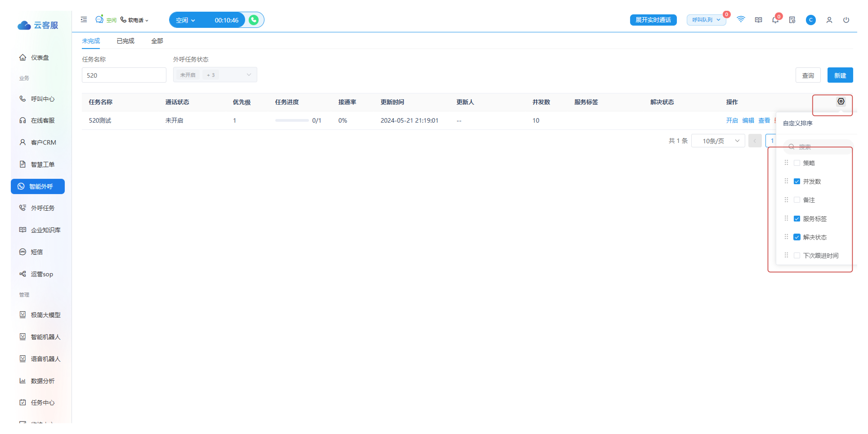The height and width of the screenshot is (434, 868).
Task: Open the 10条/页 page size dropdown
Action: pyautogui.click(x=718, y=141)
